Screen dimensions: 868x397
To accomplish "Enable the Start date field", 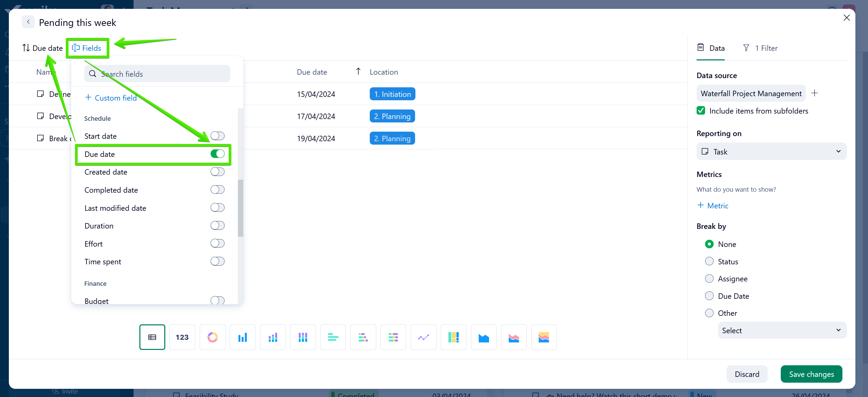I will click(217, 136).
